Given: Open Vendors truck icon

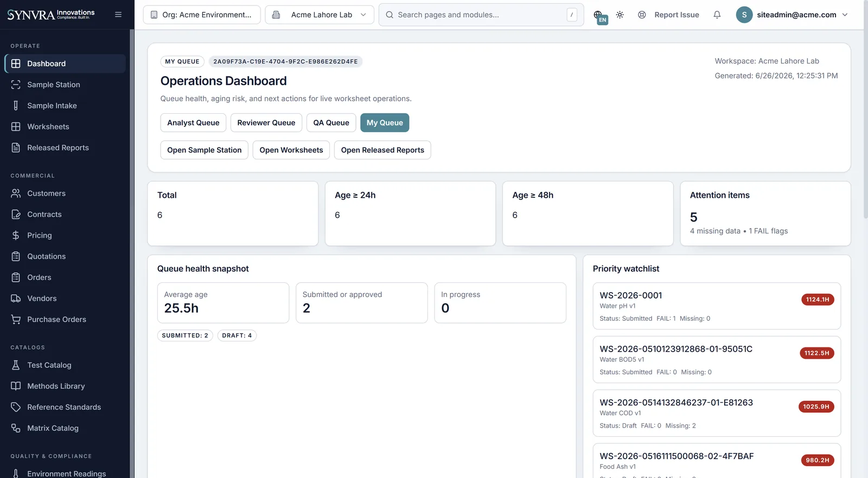Looking at the screenshot, I should point(16,299).
